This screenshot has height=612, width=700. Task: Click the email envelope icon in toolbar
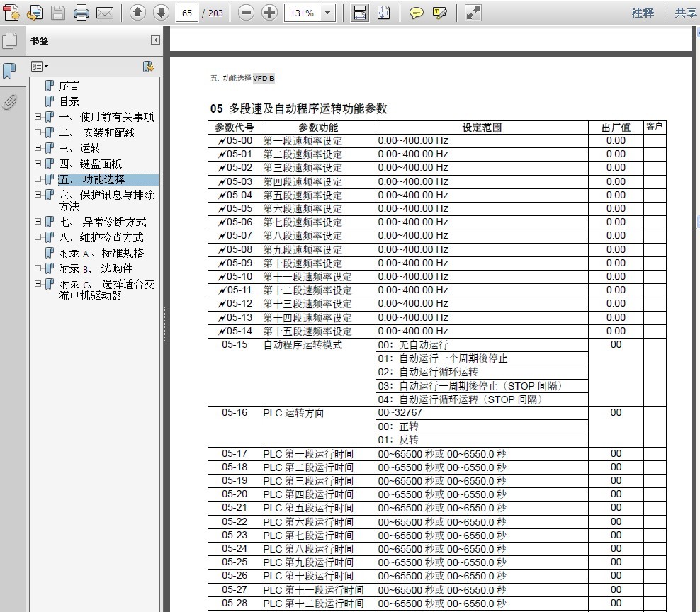[x=105, y=13]
